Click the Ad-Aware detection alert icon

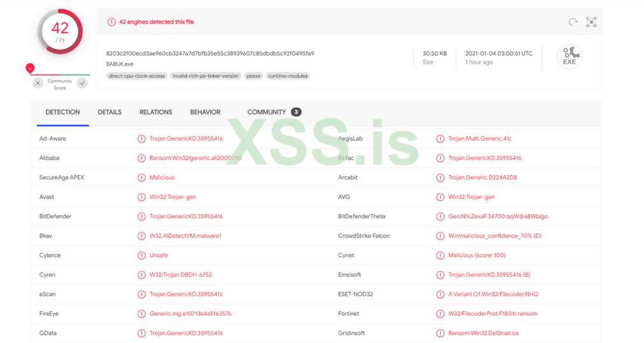pos(141,139)
